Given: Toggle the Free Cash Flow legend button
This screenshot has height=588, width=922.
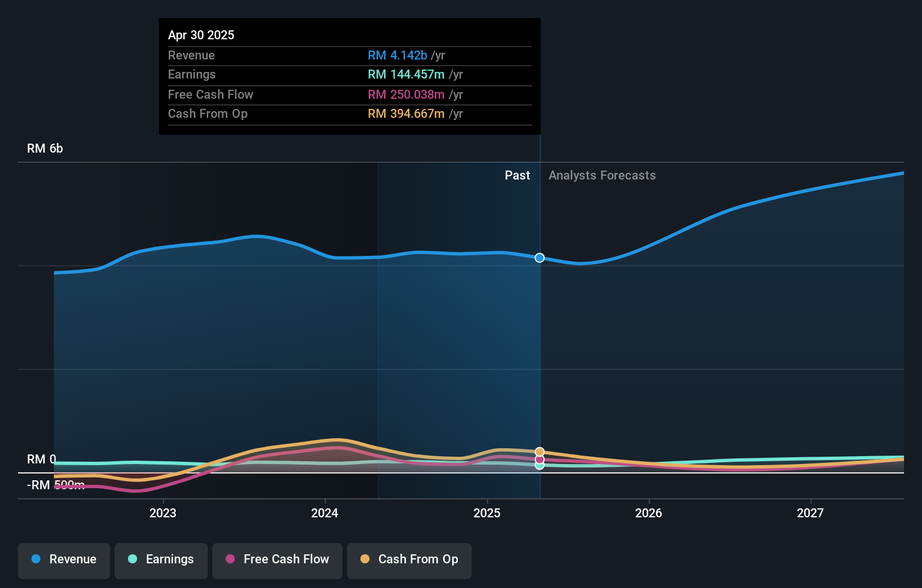Looking at the screenshot, I should [x=277, y=561].
